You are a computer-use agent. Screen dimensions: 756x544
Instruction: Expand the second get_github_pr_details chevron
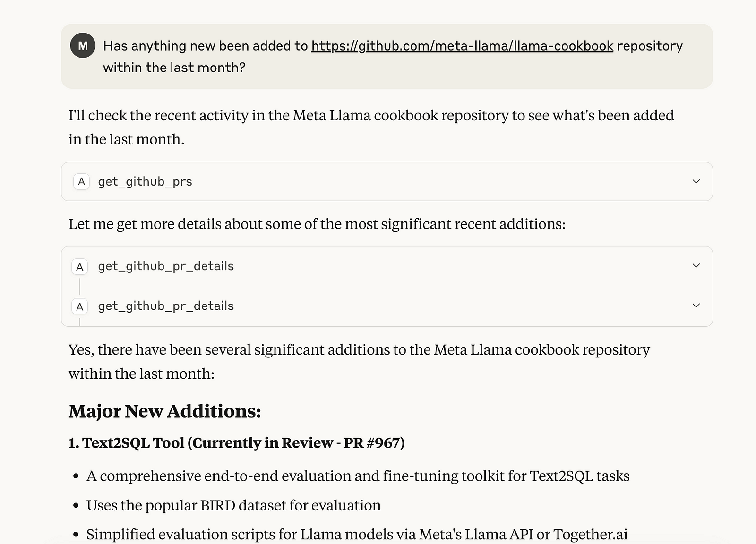click(x=696, y=305)
